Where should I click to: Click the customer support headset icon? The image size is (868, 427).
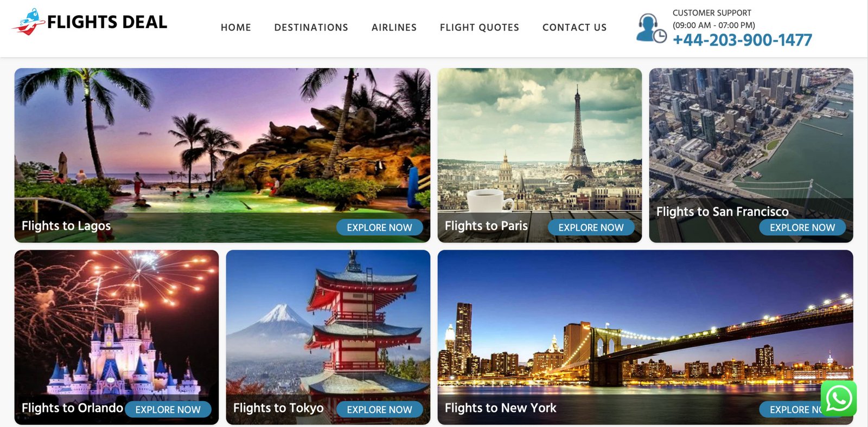pyautogui.click(x=651, y=28)
